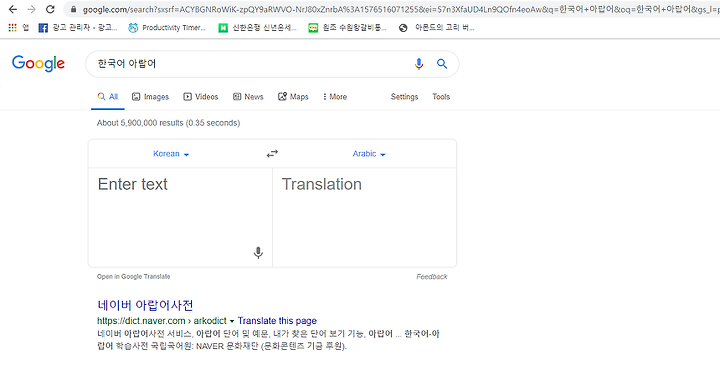Open the Arabic target language dropdown

pyautogui.click(x=369, y=154)
